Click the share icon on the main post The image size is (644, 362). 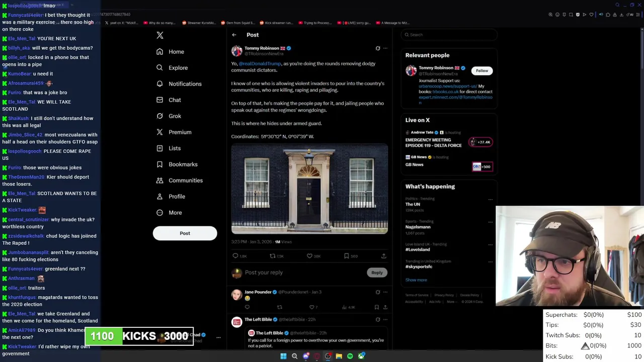(383, 256)
